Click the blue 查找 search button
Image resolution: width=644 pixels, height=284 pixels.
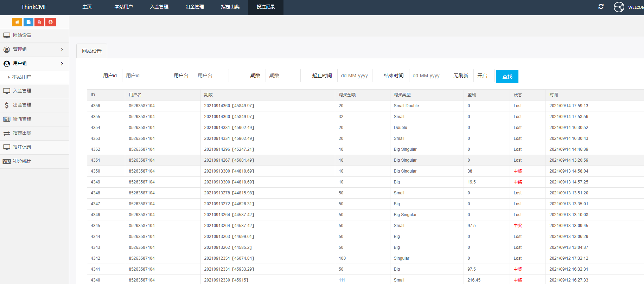point(507,77)
